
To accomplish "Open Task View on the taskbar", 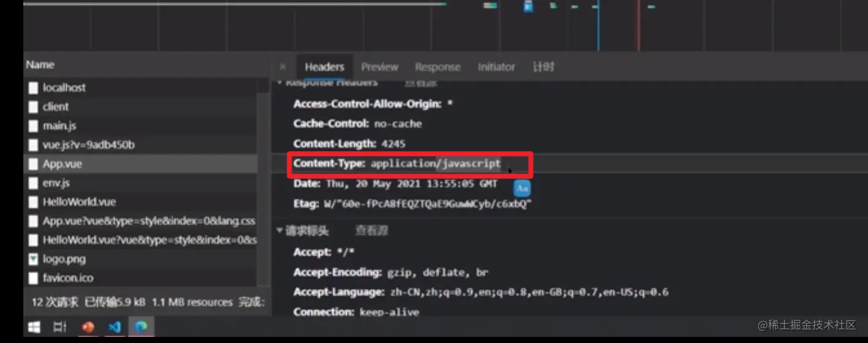I will pyautogui.click(x=60, y=326).
